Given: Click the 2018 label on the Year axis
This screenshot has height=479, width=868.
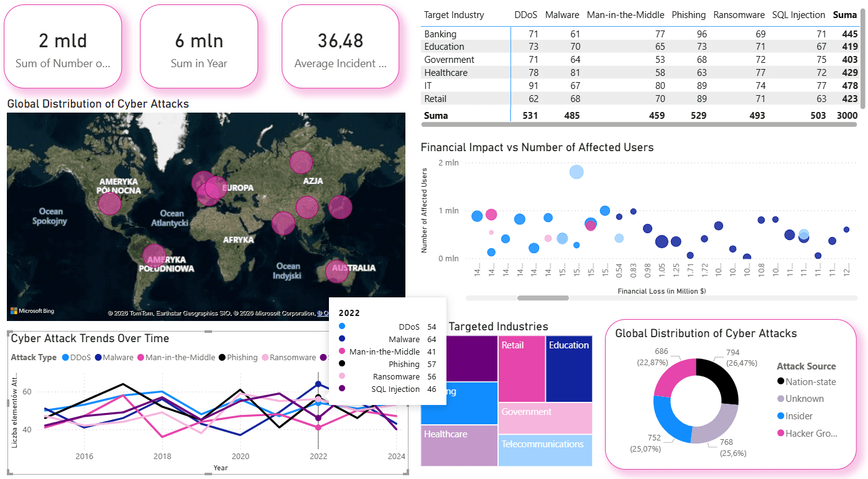Looking at the screenshot, I should point(162,457).
